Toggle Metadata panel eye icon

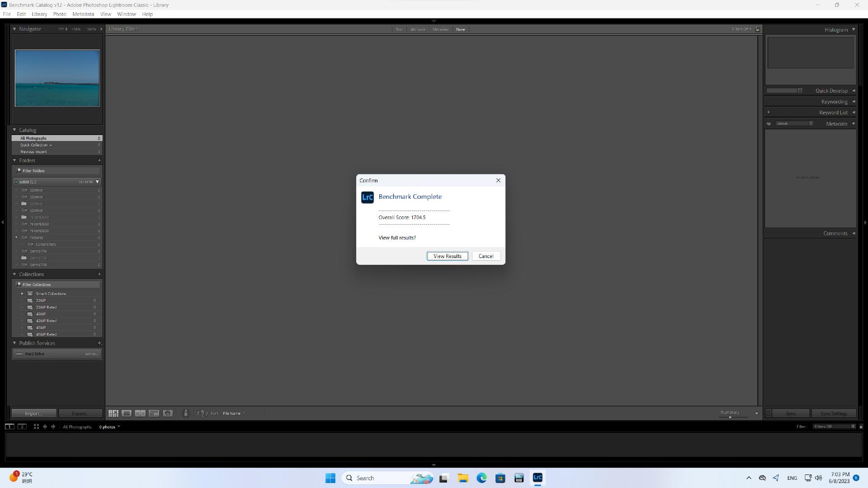[x=769, y=124]
